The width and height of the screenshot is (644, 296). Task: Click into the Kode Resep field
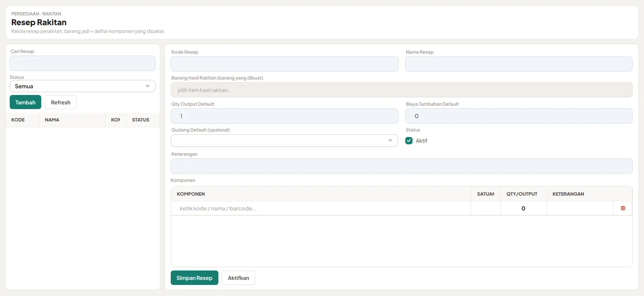click(285, 64)
